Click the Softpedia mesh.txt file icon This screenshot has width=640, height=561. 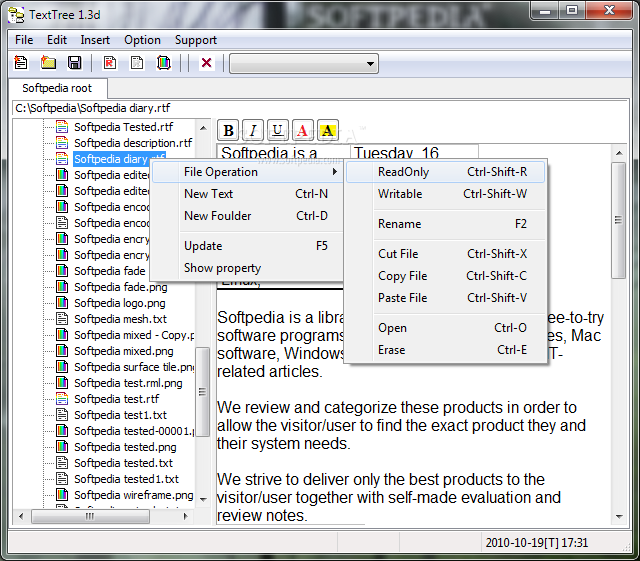62,318
